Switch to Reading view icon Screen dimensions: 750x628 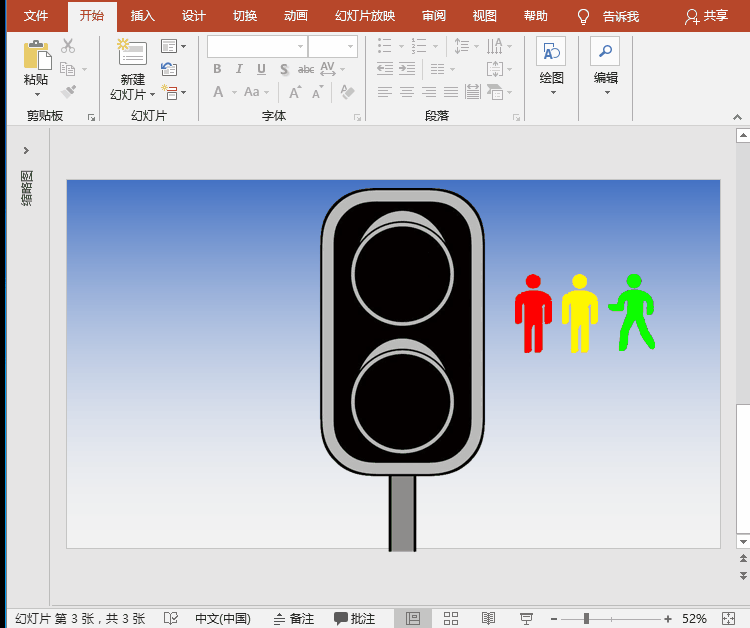point(488,618)
